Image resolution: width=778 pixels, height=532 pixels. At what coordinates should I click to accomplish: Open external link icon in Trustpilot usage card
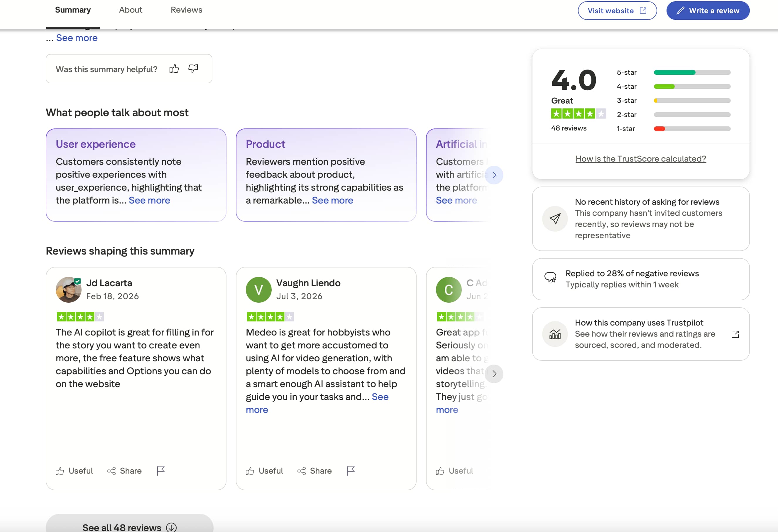click(x=735, y=334)
